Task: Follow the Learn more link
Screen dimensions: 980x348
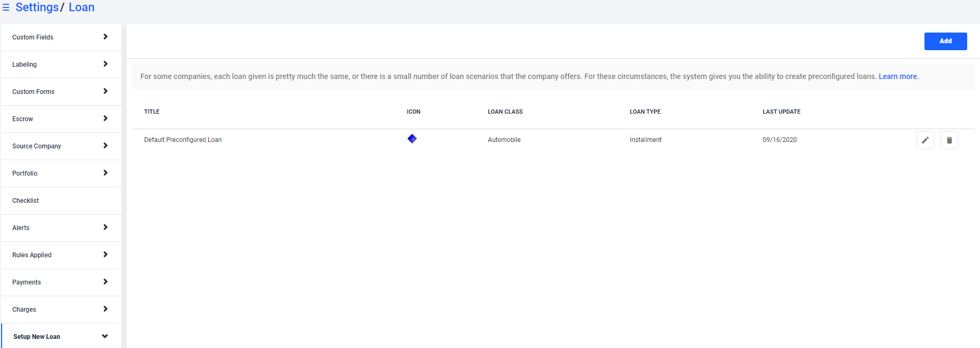Action: [x=897, y=76]
